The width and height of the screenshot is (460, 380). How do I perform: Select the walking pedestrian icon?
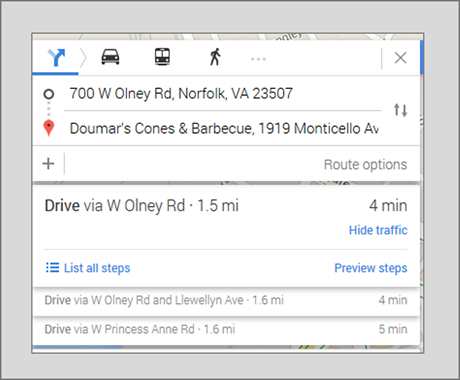(215, 57)
